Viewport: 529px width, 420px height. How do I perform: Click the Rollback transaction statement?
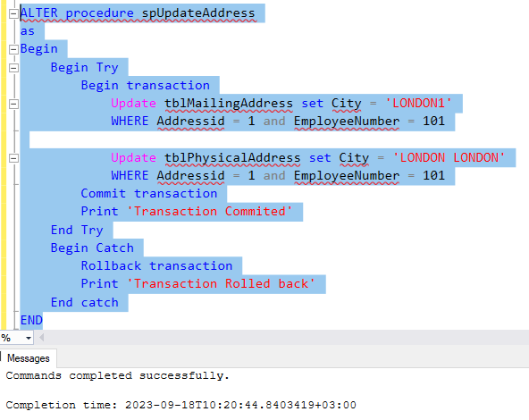click(x=156, y=265)
